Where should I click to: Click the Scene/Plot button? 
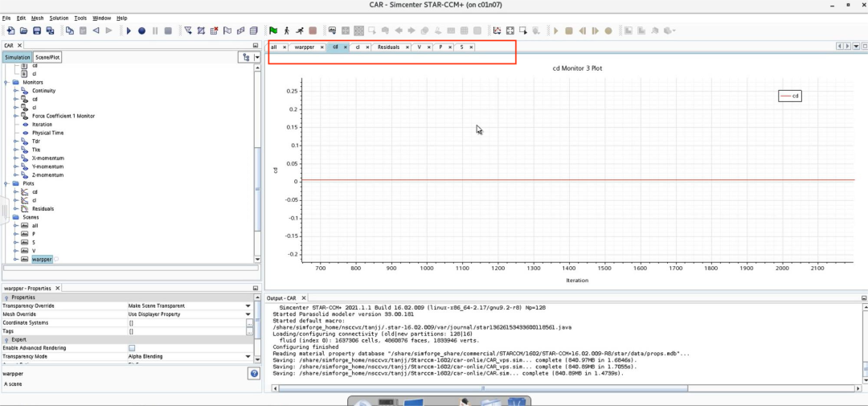(47, 57)
